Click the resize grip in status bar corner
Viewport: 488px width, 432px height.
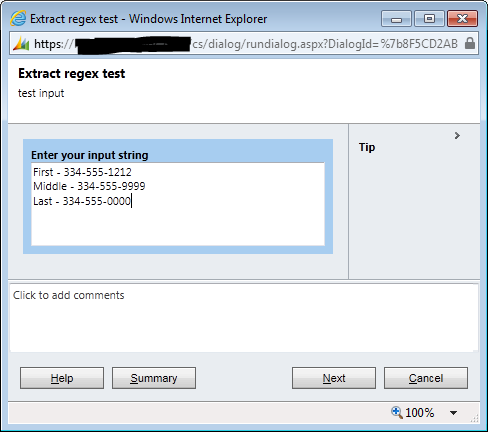pos(474,418)
